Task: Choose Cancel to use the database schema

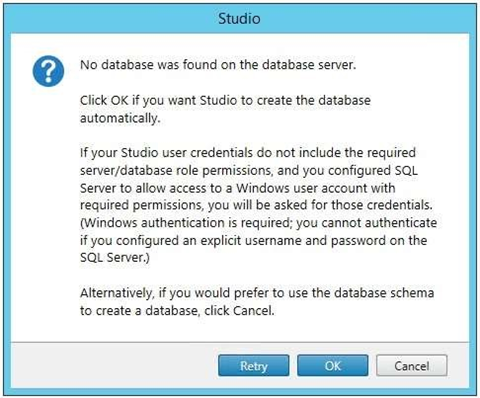Action: tap(412, 366)
